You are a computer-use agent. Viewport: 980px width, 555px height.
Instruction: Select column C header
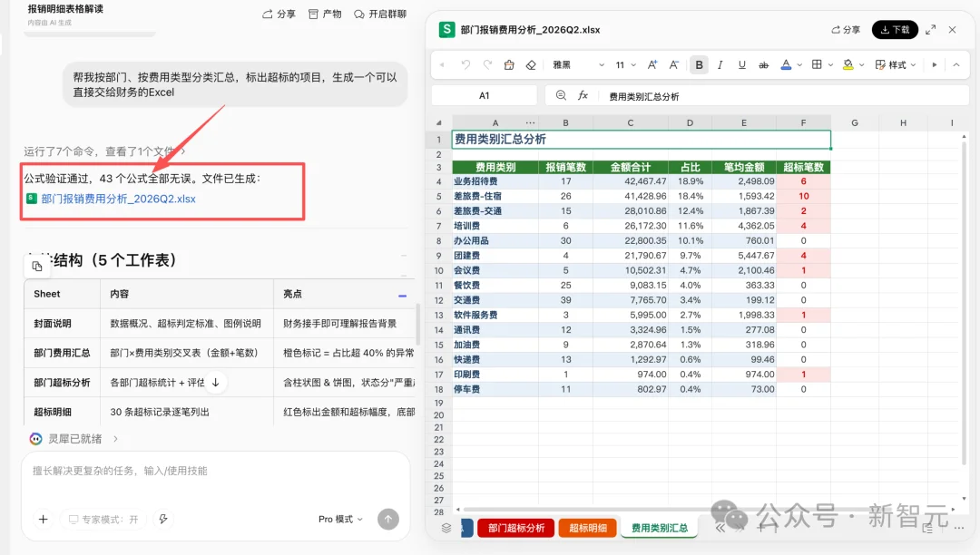coord(630,123)
